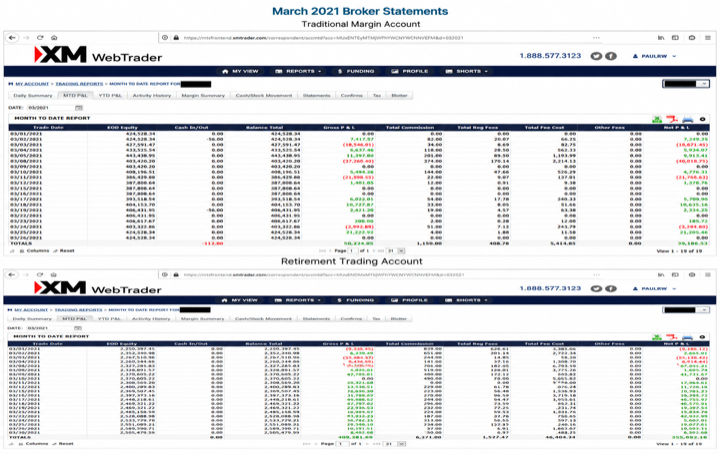Print the Traditional Margin month to date report
720x454 pixels.
click(x=687, y=119)
